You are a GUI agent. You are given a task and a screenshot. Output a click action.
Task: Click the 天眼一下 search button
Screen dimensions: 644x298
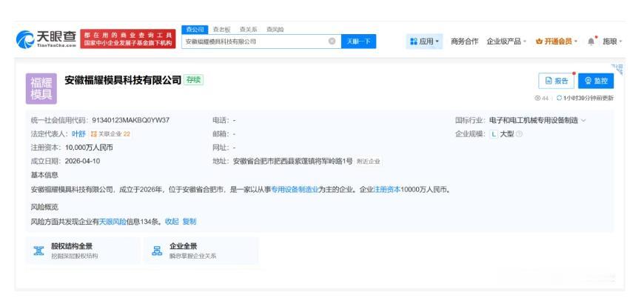[358, 41]
